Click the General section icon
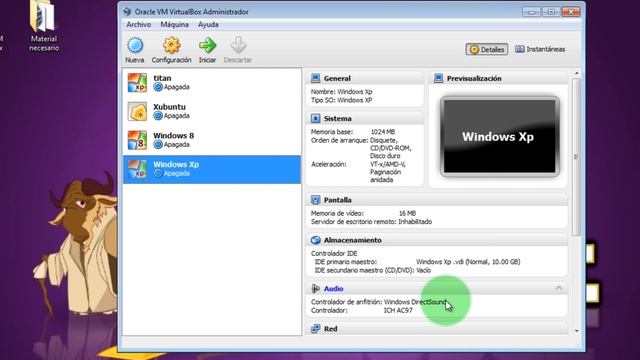This screenshot has height=360, width=640. click(315, 78)
